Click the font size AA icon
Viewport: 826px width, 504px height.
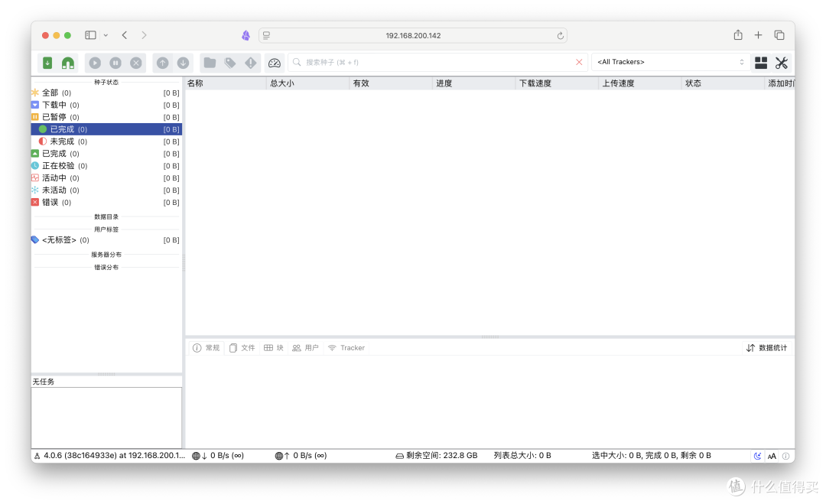tap(772, 456)
